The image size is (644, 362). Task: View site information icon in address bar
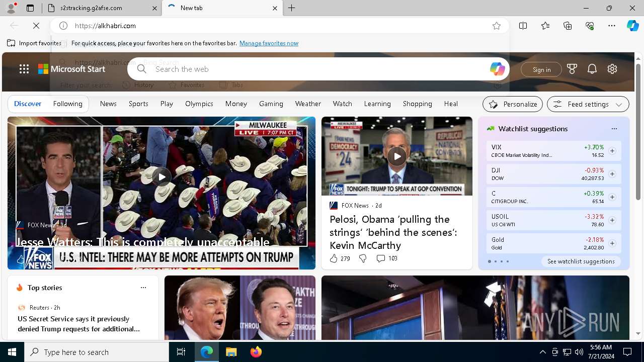click(x=63, y=26)
